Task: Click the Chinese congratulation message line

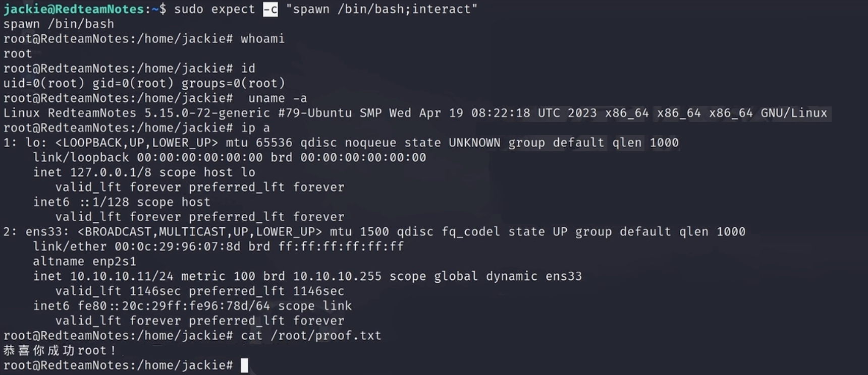Action: tap(60, 350)
